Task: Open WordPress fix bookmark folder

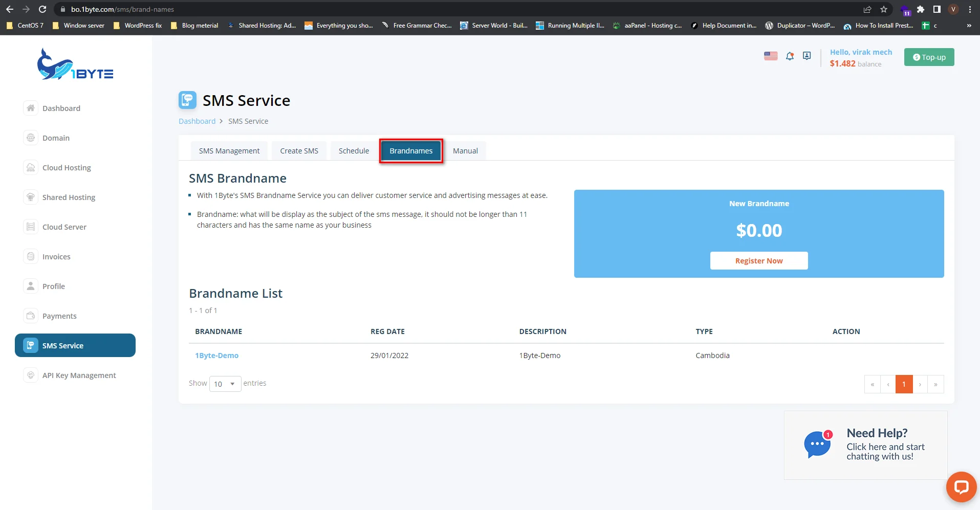Action: pyautogui.click(x=137, y=26)
